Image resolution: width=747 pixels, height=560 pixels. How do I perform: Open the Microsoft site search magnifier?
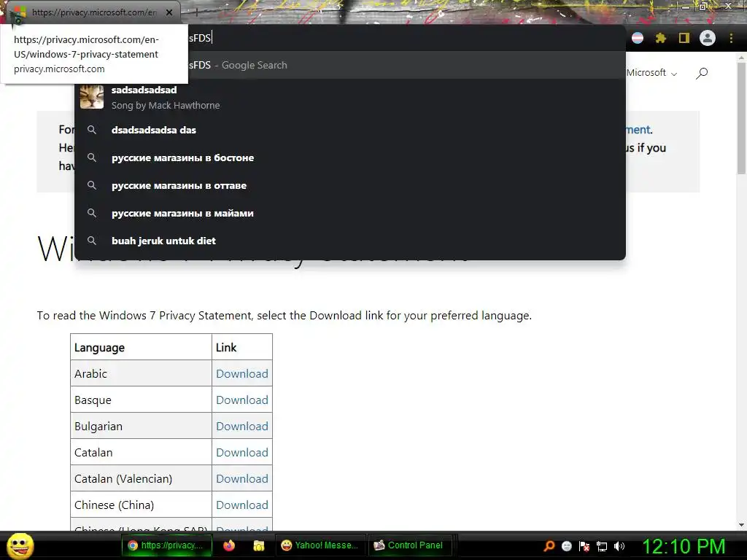pos(702,74)
